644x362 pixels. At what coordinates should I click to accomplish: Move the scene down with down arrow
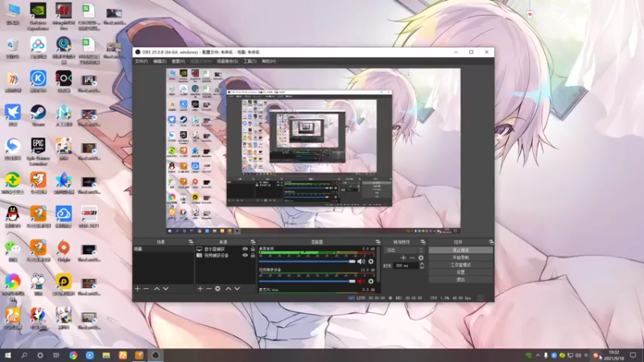[x=166, y=289]
